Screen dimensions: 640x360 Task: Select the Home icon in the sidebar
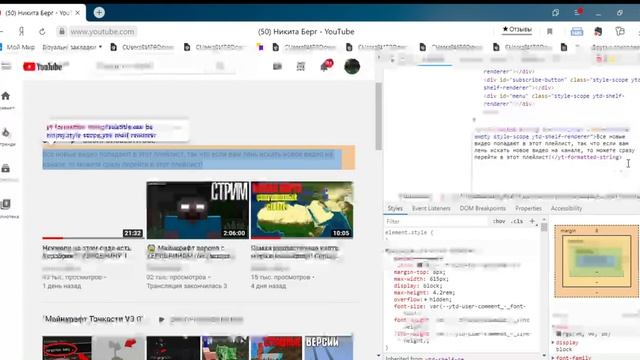(6, 96)
